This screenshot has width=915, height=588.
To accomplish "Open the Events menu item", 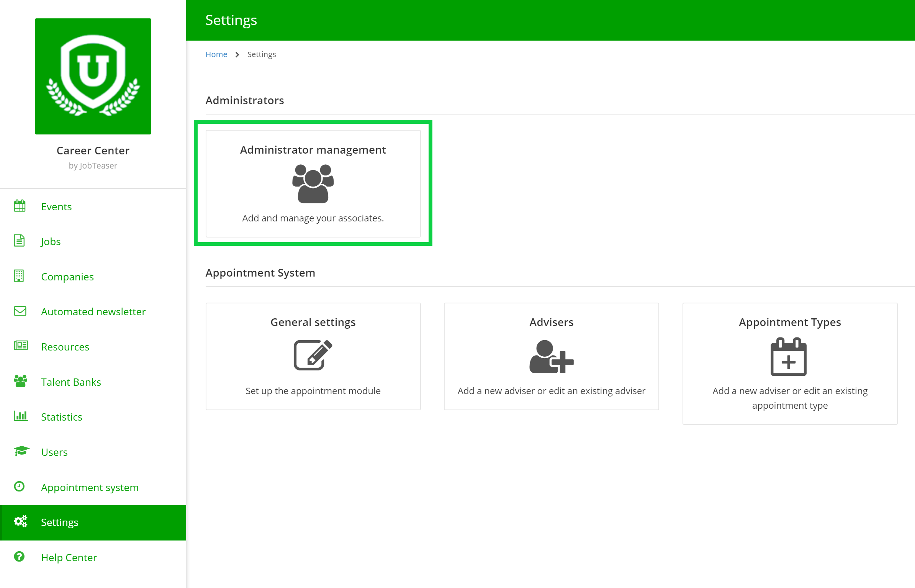I will (x=93, y=206).
